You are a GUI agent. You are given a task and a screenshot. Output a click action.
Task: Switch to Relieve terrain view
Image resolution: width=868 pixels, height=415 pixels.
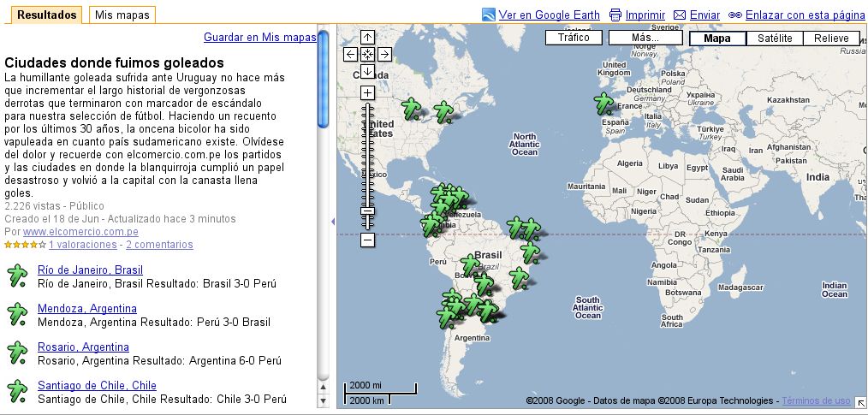[x=831, y=39]
